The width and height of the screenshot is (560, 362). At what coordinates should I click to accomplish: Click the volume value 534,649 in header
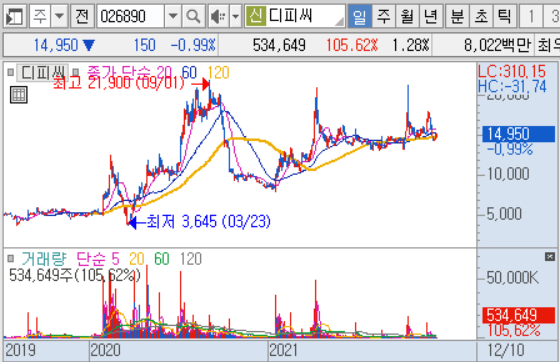[x=279, y=45]
